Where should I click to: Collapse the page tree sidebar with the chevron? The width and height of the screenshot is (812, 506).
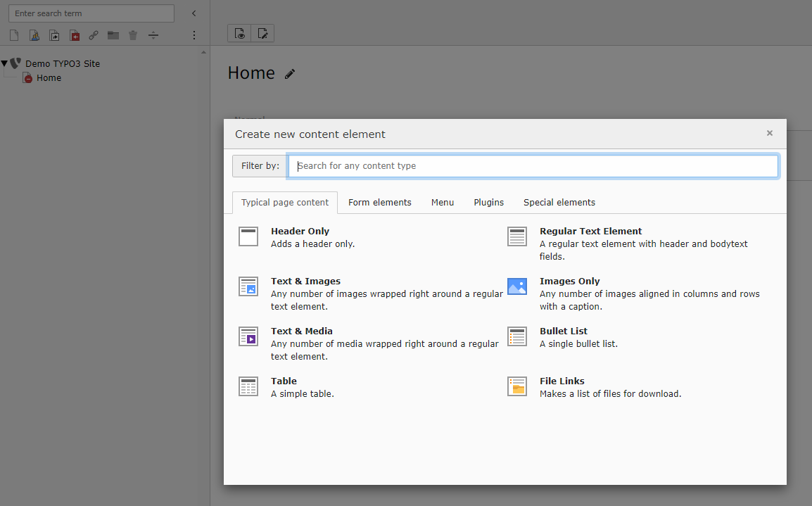coord(194,13)
